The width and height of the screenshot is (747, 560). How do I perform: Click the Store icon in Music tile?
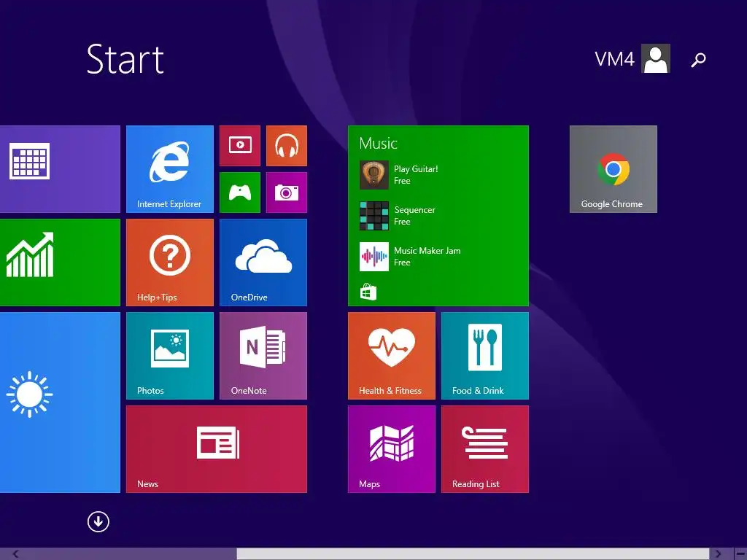[368, 292]
